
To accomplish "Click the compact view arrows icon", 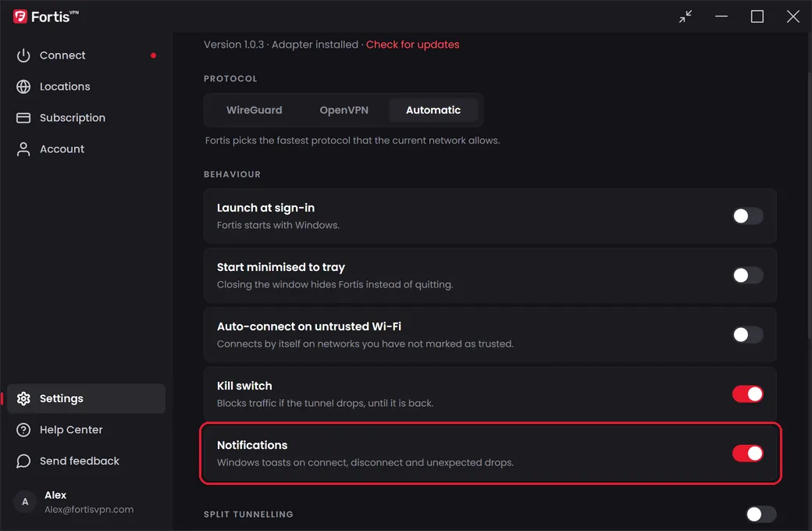I will [x=686, y=16].
